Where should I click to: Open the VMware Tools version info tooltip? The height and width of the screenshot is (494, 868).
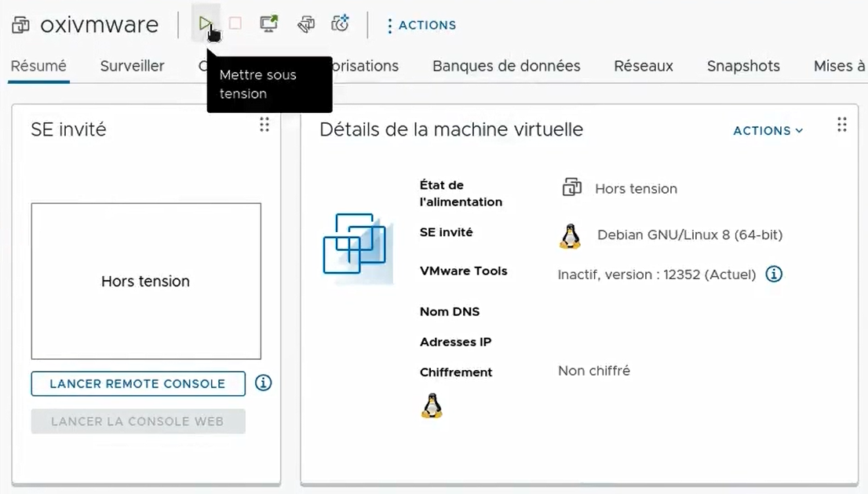tap(774, 274)
